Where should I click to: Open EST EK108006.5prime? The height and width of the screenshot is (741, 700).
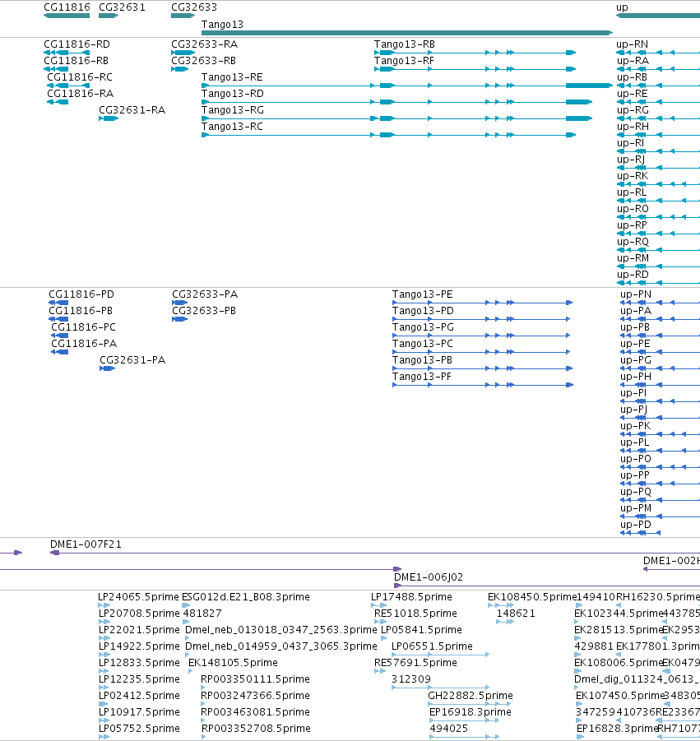pyautogui.click(x=619, y=663)
